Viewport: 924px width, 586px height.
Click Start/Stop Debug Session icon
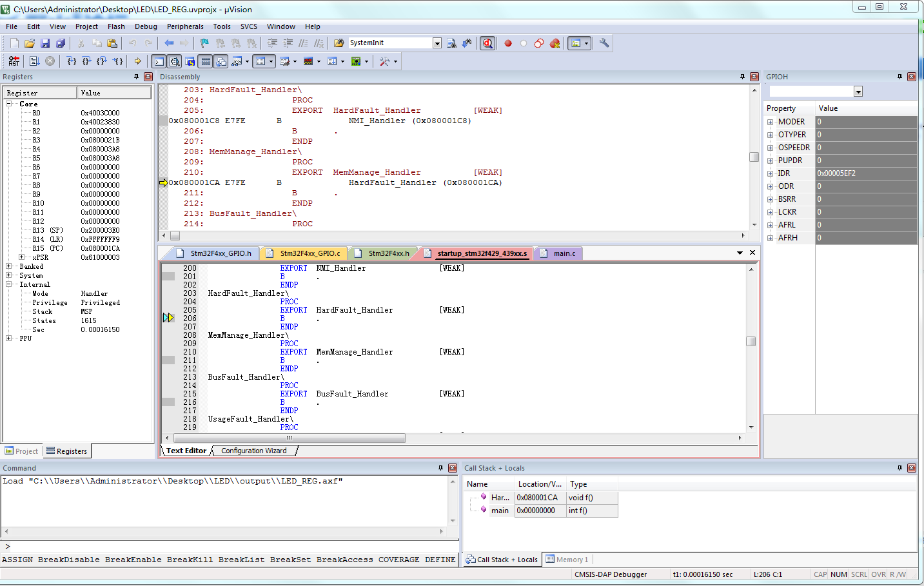tap(487, 43)
